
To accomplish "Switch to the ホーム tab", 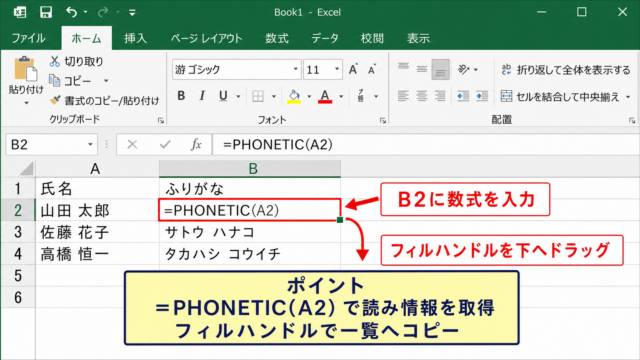I will (x=86, y=38).
